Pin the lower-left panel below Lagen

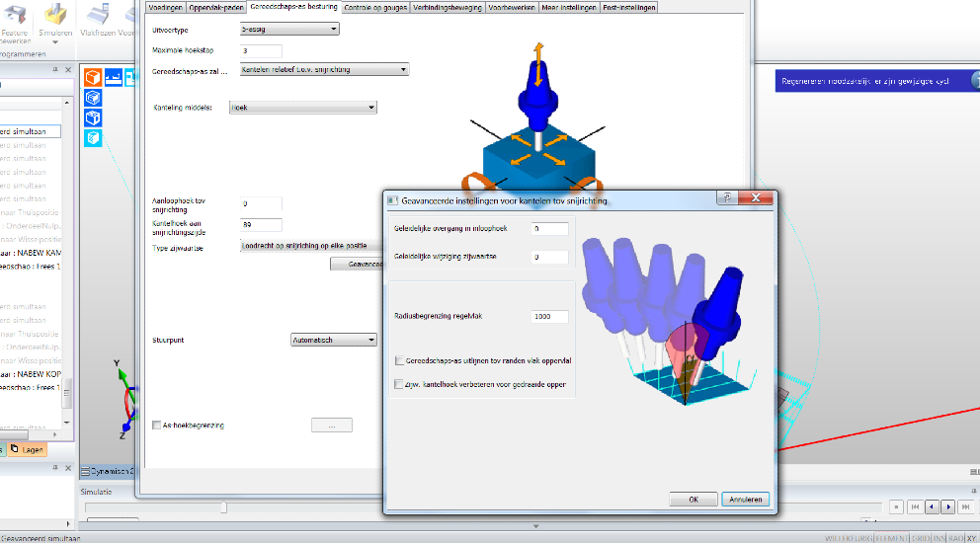tap(55, 467)
